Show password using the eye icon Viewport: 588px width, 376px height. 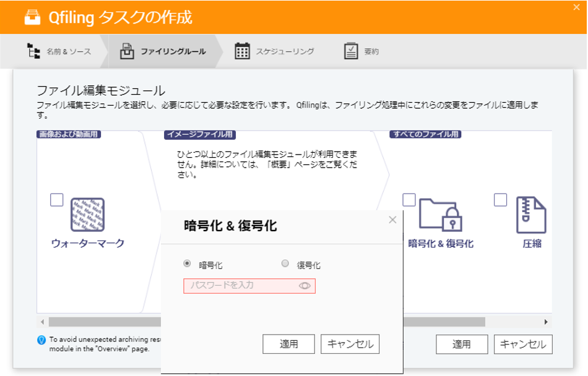305,286
